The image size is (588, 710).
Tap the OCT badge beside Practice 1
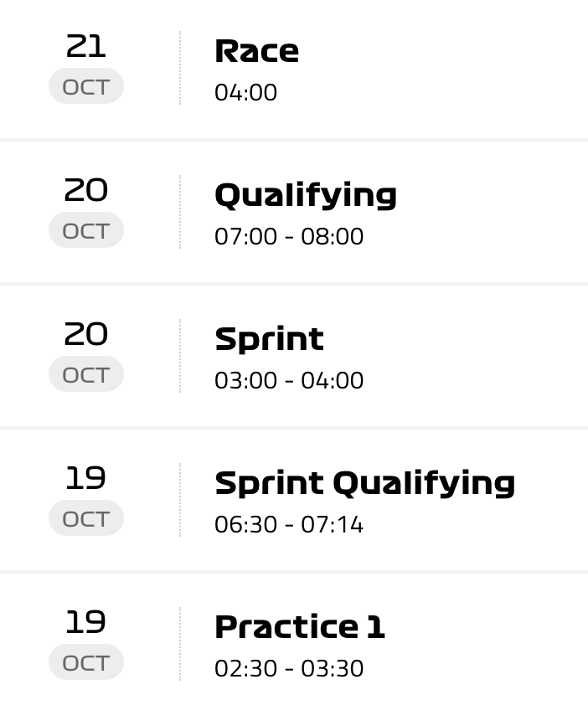pos(86,662)
